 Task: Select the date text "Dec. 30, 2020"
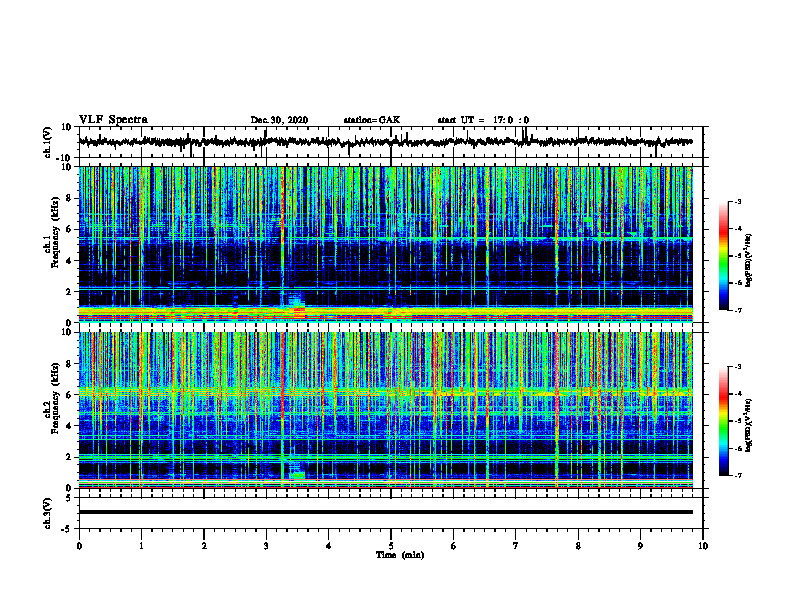coord(279,120)
